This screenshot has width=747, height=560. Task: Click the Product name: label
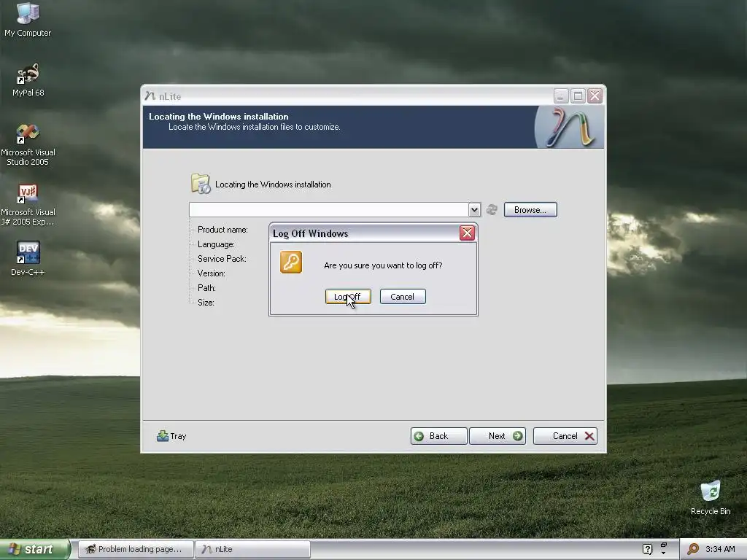pos(222,230)
